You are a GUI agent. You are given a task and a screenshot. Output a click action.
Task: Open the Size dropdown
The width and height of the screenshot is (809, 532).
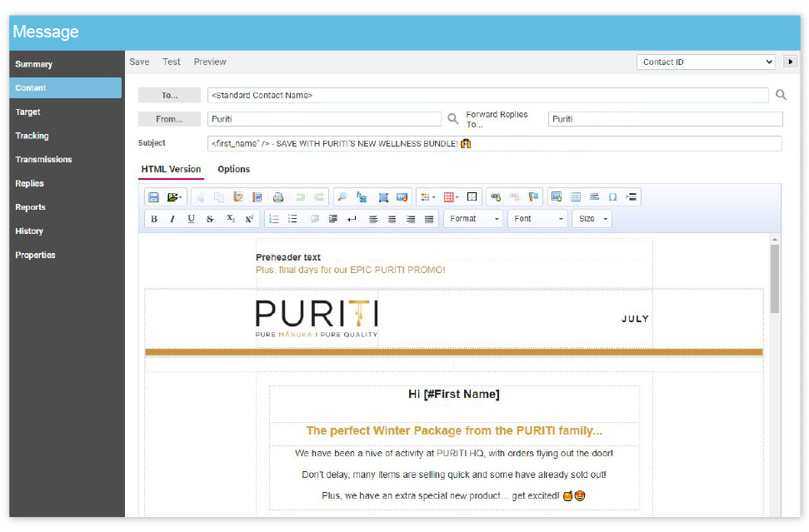click(x=592, y=219)
